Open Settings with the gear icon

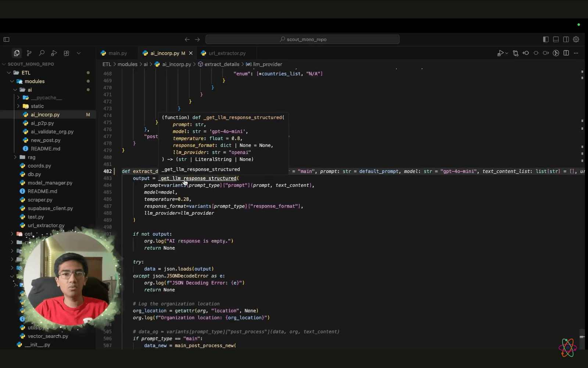click(576, 39)
